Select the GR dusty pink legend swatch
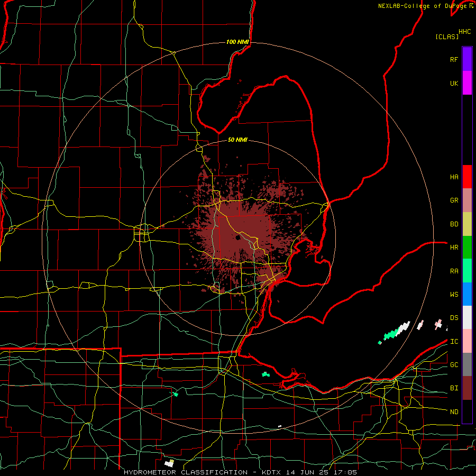The height and width of the screenshot is (476, 476). pyautogui.click(x=467, y=200)
